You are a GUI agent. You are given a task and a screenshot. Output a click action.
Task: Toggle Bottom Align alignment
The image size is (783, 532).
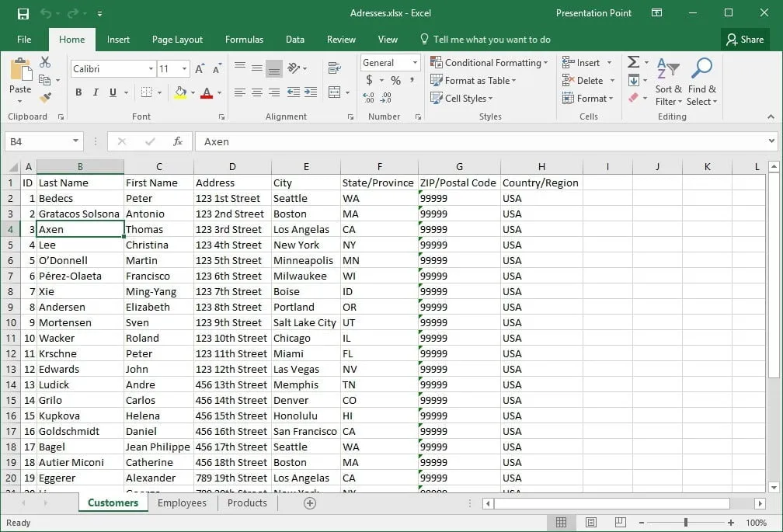click(x=274, y=69)
